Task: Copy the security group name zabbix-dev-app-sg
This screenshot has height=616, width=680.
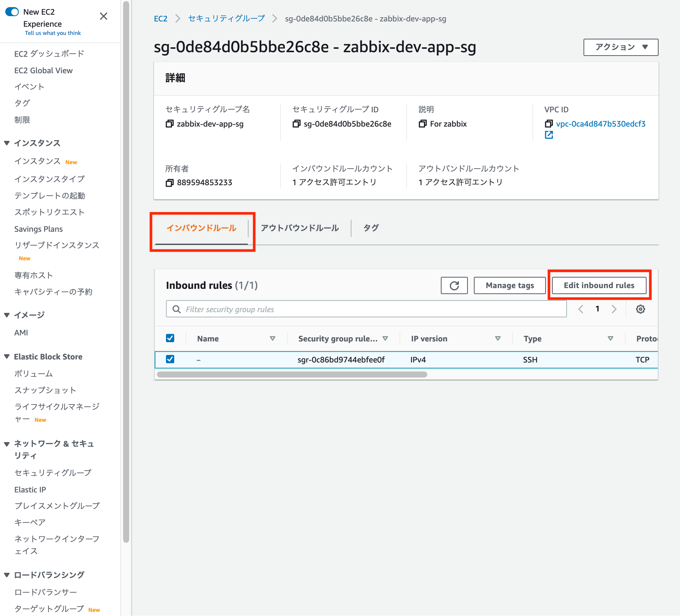Action: (x=170, y=124)
